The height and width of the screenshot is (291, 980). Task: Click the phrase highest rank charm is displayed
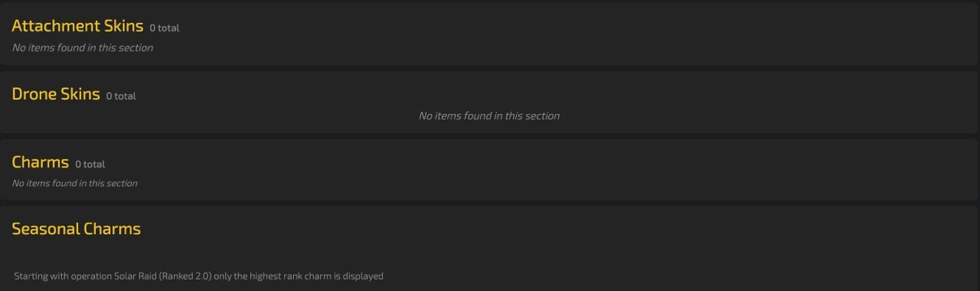click(319, 276)
